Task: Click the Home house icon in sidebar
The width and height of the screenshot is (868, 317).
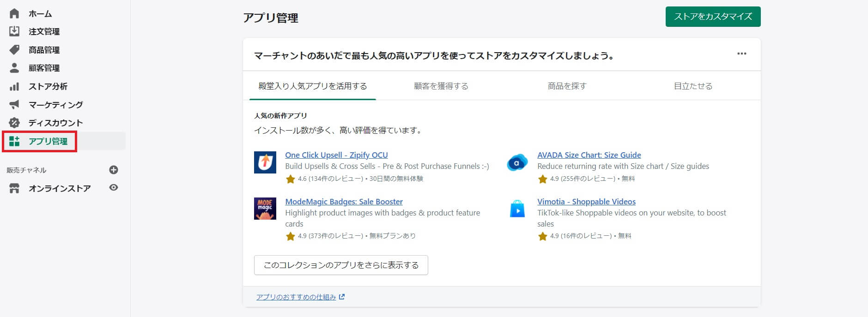Action: 14,13
